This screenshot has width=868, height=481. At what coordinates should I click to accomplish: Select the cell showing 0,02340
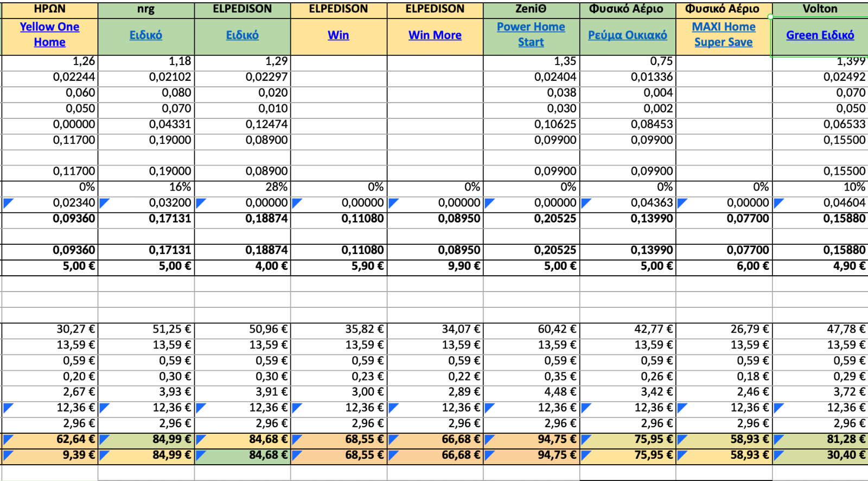49,204
